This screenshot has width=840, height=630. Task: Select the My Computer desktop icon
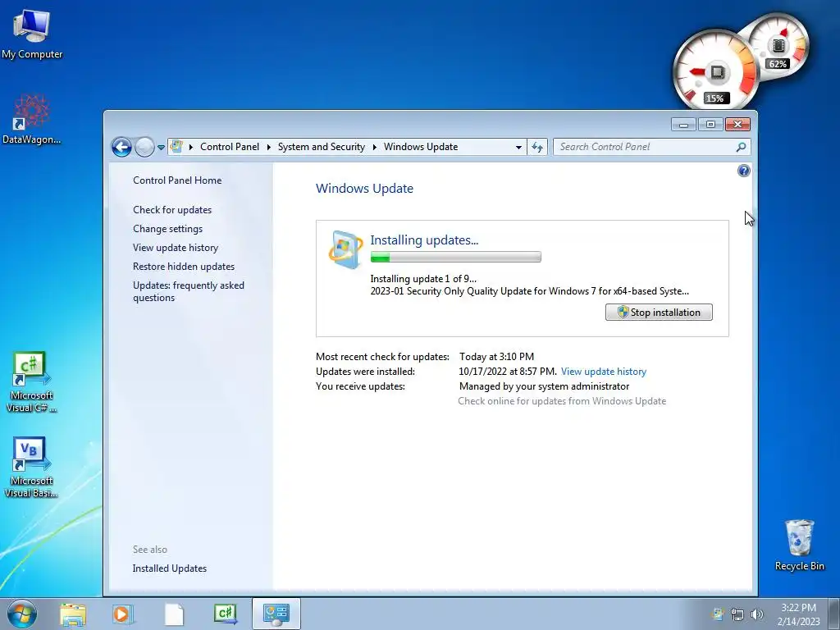point(32,34)
